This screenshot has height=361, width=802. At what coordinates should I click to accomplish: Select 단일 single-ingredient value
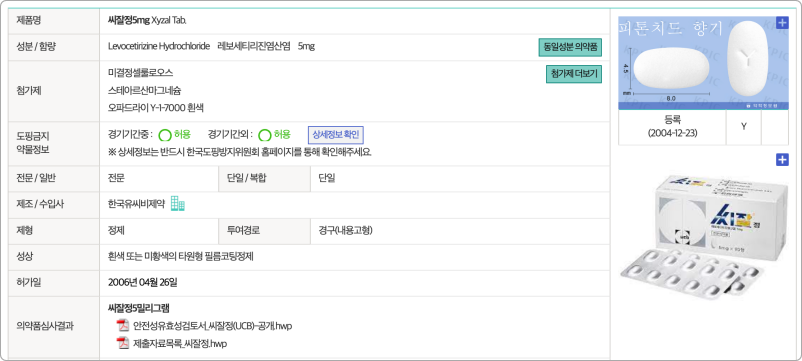point(326,178)
